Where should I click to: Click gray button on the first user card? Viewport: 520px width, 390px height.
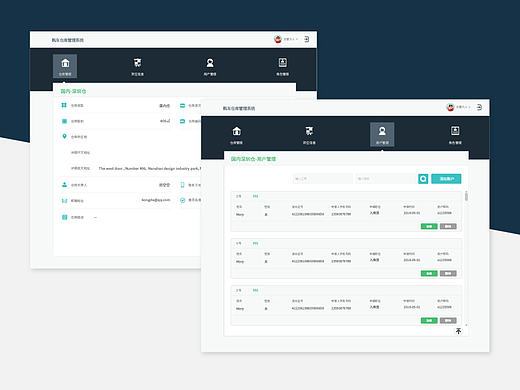pos(448,226)
